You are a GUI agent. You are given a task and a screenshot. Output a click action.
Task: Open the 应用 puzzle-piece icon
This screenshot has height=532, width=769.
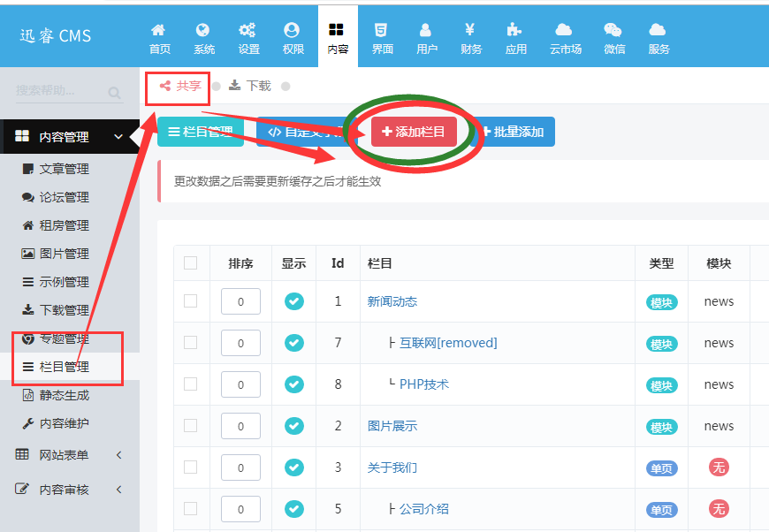coord(514,30)
